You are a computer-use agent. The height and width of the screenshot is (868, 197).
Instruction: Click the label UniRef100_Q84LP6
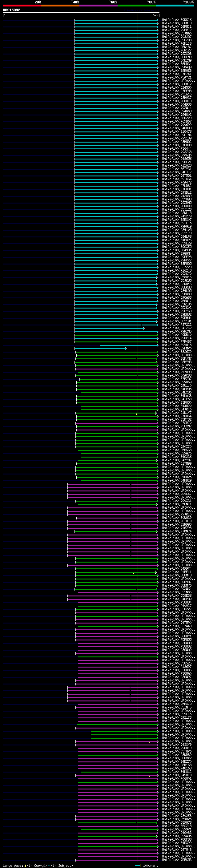pyautogui.click(x=177, y=237)
